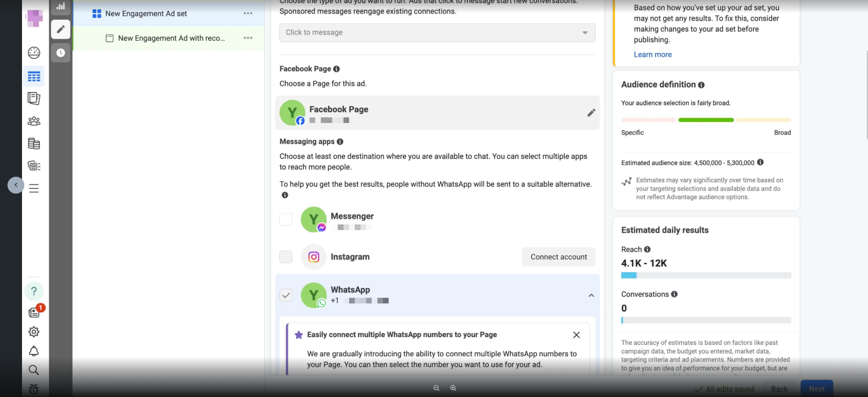The height and width of the screenshot is (397, 868).
Task: Open the Campaigns table icon in sidebar
Action: (34, 77)
